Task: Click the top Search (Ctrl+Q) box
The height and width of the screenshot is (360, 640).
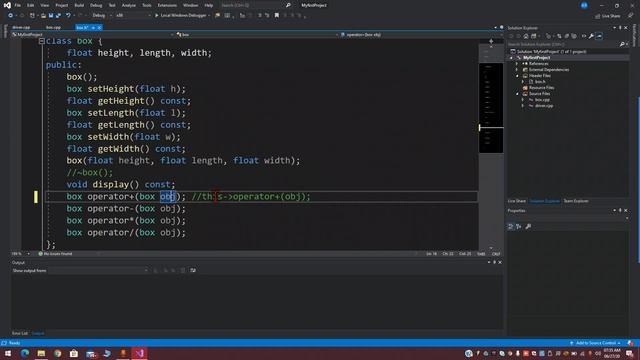Action: (x=251, y=5)
